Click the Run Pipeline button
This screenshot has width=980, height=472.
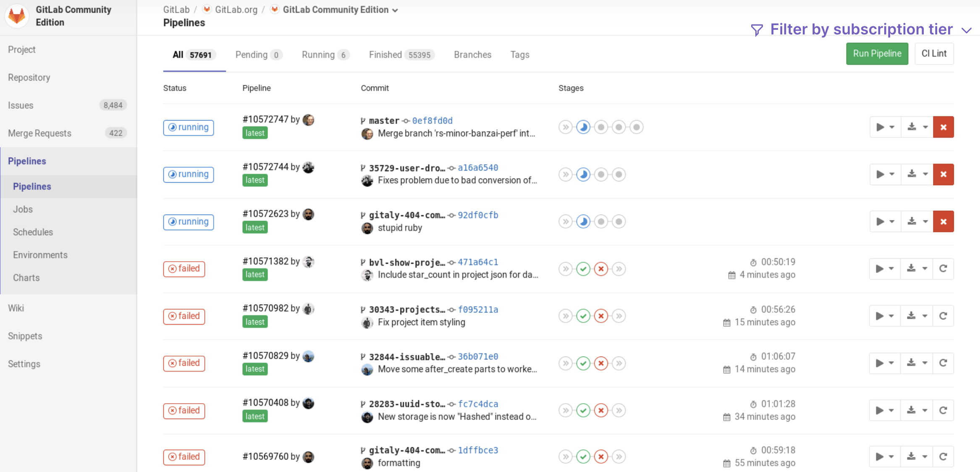coord(877,54)
